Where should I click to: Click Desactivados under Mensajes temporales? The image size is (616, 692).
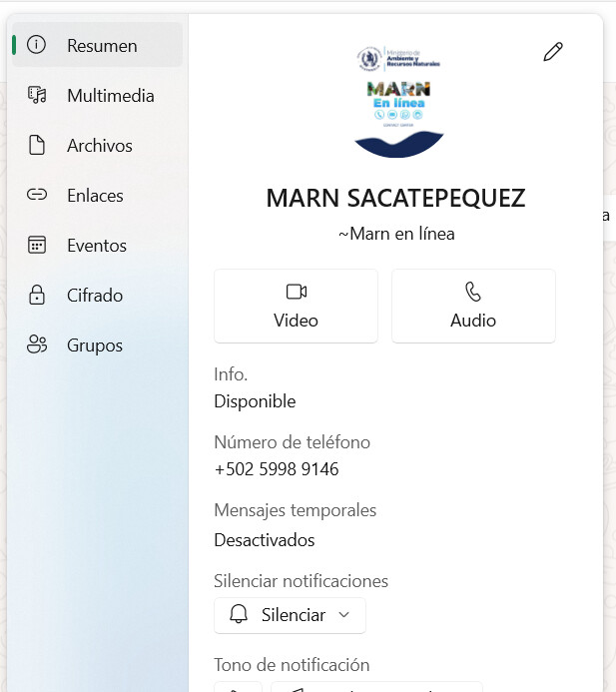click(265, 540)
